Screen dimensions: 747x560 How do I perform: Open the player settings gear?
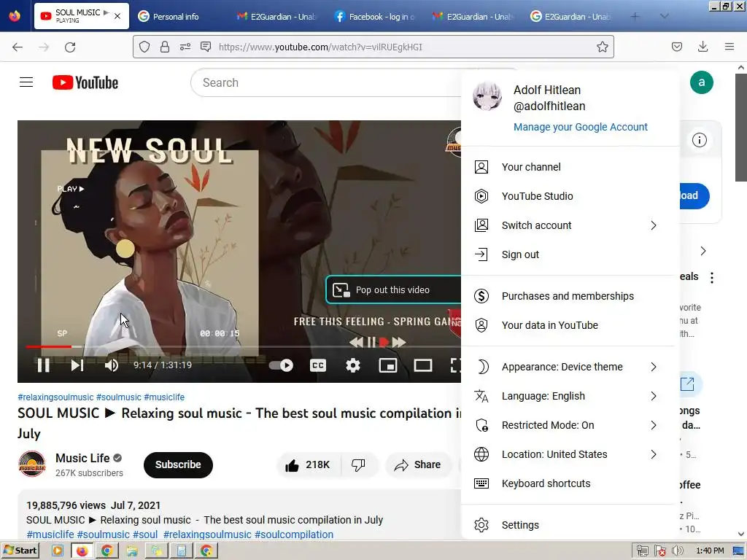352,365
